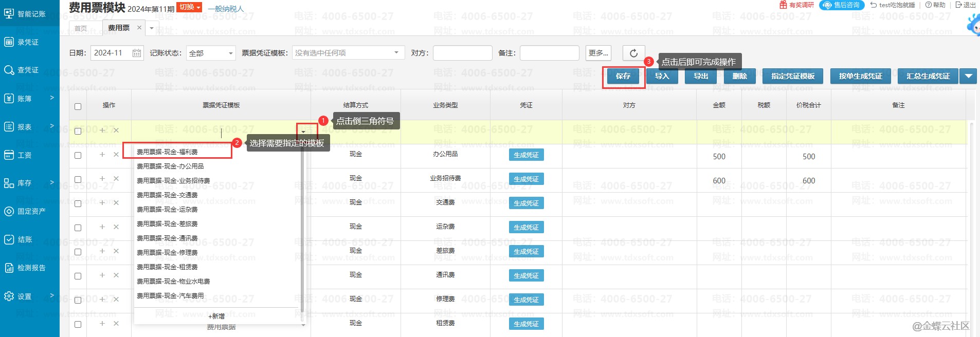Open the 录凭证 sidebar icon
This screenshot has height=337, width=980.
coord(9,42)
